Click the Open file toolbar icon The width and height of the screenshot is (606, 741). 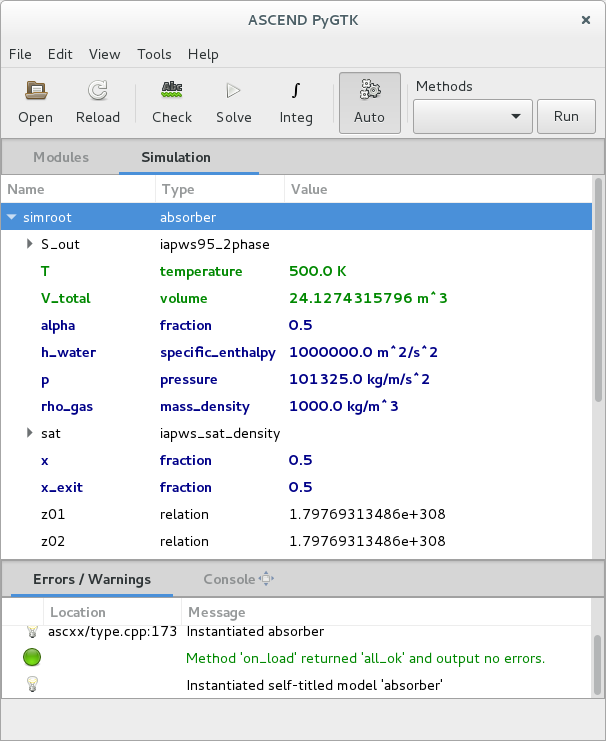pyautogui.click(x=36, y=91)
